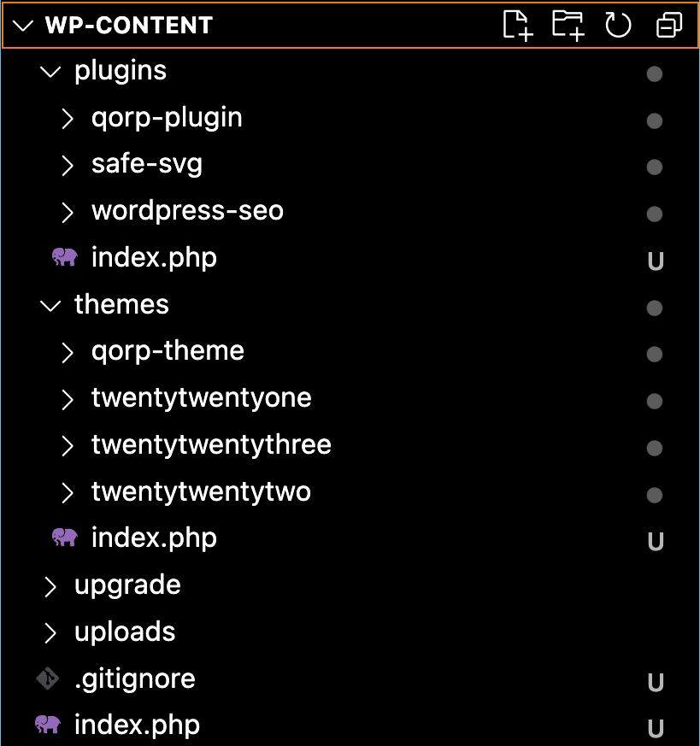Screen dimensions: 700x746
Task: Click the untracked U badge for .gitignore
Action: pos(656,682)
